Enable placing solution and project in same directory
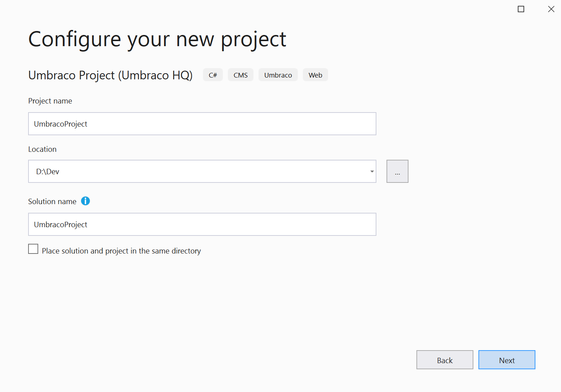561x392 pixels. 33,249
